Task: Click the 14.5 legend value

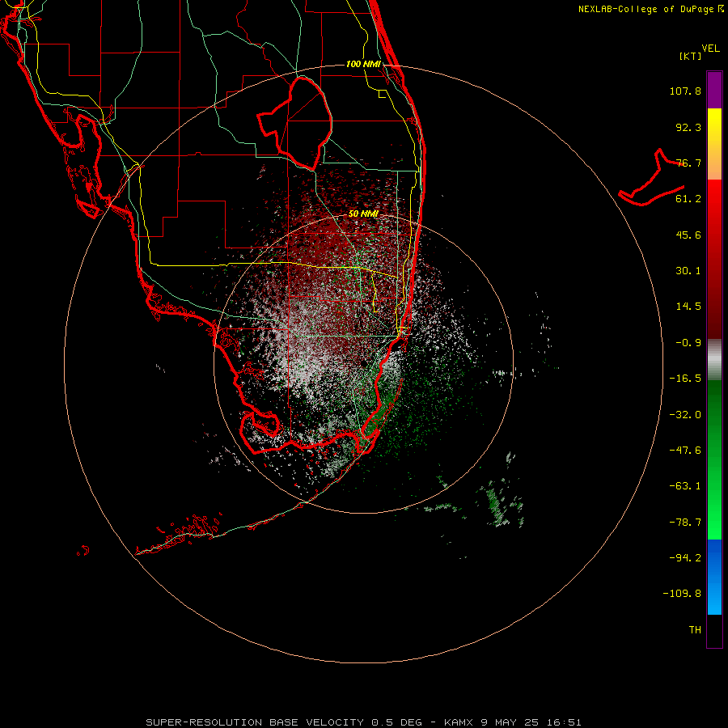Action: click(x=688, y=307)
